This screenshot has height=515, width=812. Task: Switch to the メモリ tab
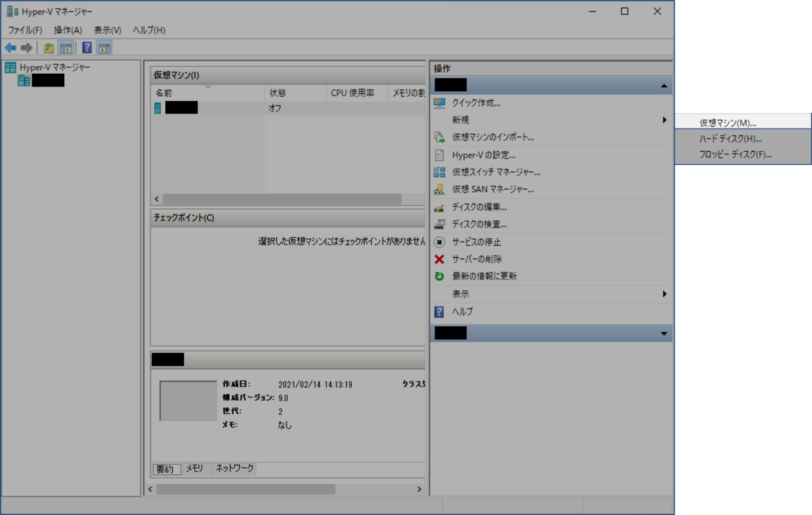tap(196, 468)
